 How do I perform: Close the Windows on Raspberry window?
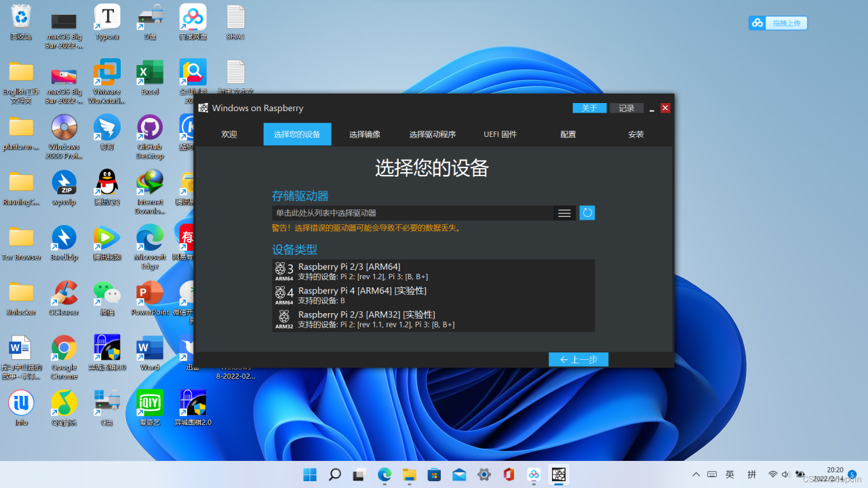(665, 108)
